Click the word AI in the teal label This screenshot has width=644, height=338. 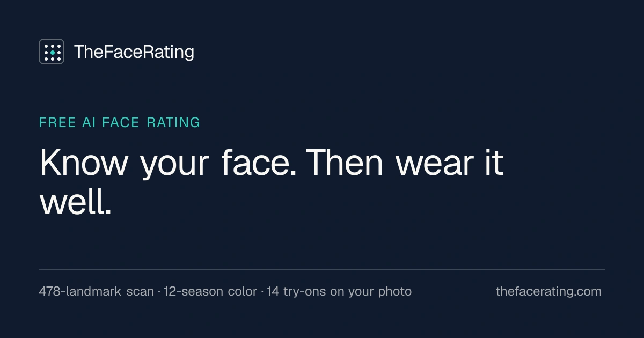(89, 122)
